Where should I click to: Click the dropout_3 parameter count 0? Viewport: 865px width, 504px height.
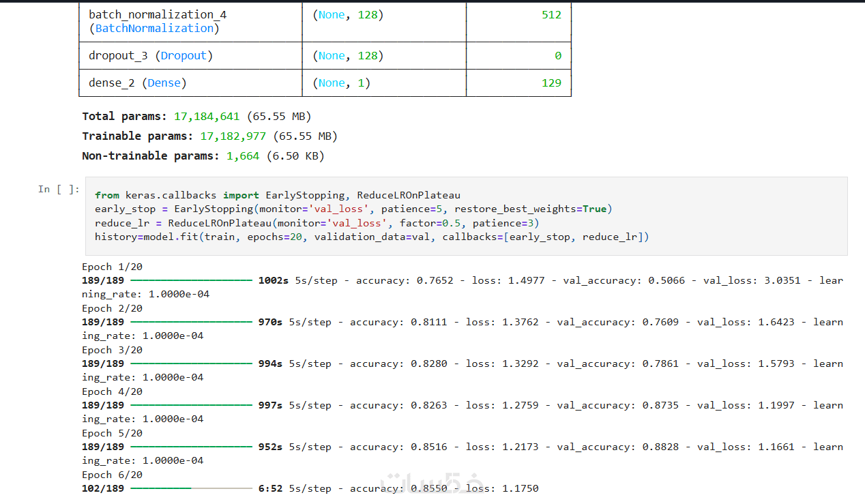click(558, 56)
